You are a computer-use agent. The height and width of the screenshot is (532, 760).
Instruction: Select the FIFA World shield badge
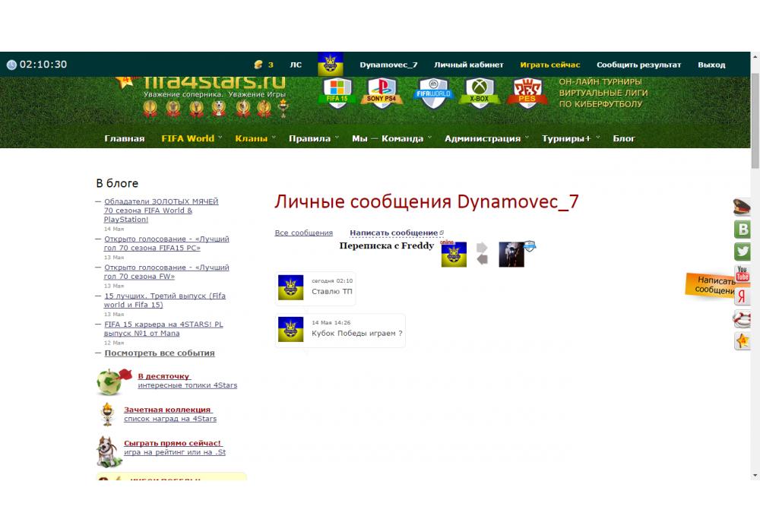point(433,93)
